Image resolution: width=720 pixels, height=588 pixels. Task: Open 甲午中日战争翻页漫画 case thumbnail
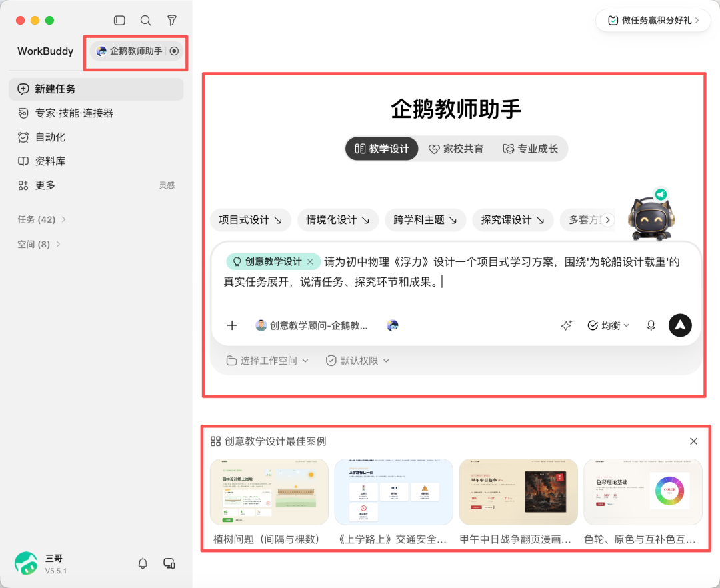click(x=519, y=491)
